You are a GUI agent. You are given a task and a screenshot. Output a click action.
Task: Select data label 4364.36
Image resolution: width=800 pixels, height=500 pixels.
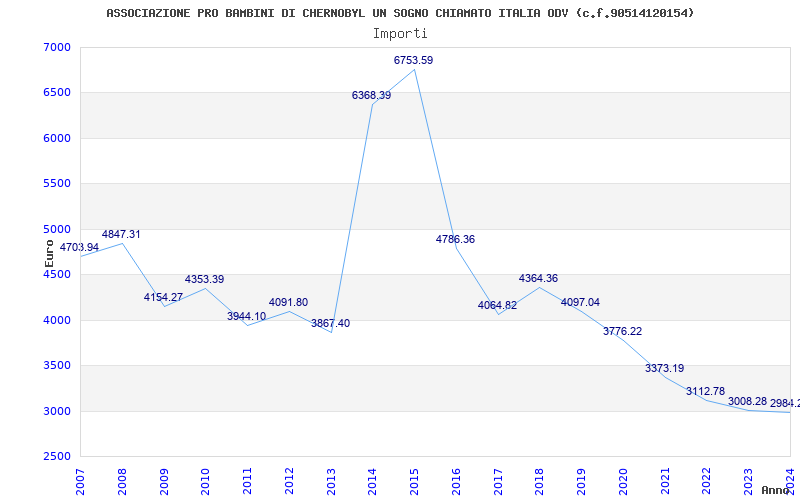[x=539, y=279]
